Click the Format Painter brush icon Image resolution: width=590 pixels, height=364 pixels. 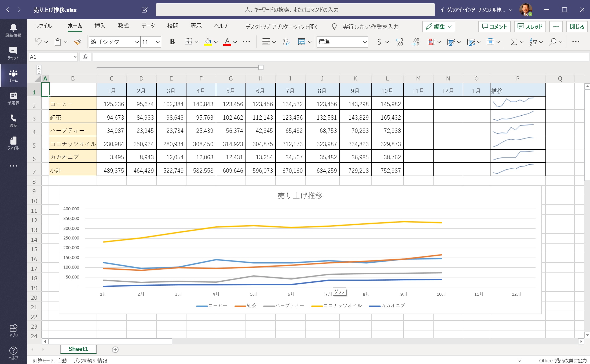[x=78, y=42]
